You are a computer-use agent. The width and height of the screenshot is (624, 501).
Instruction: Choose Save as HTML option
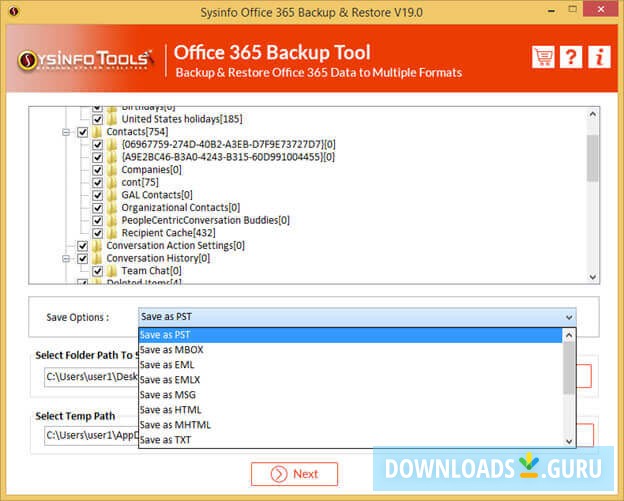tap(350, 410)
